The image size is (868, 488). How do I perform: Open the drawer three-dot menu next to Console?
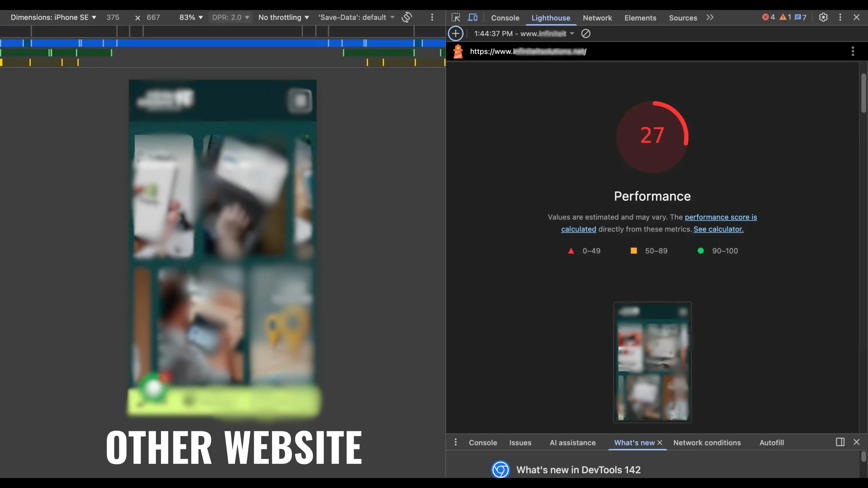click(456, 442)
